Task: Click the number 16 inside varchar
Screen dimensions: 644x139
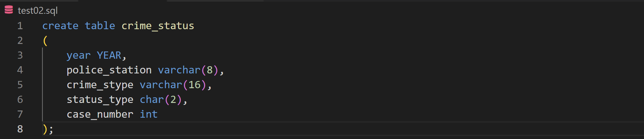Action: click(x=195, y=85)
